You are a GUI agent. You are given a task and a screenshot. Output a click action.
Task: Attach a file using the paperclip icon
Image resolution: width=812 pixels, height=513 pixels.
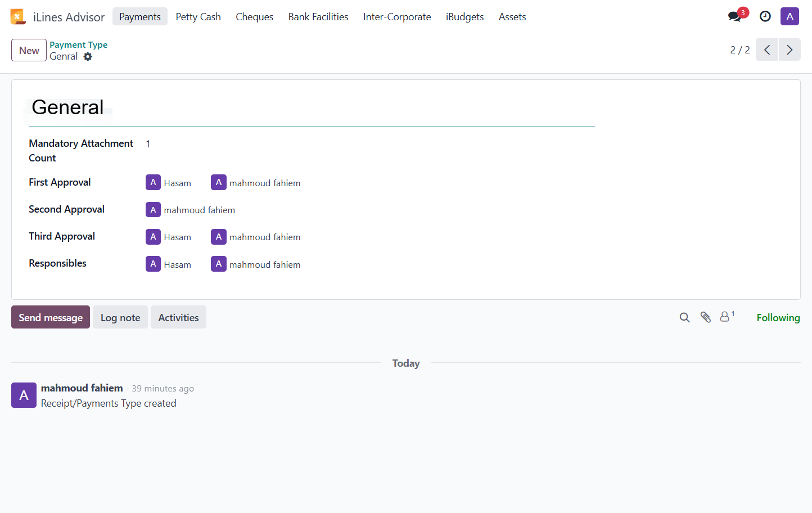tap(706, 317)
